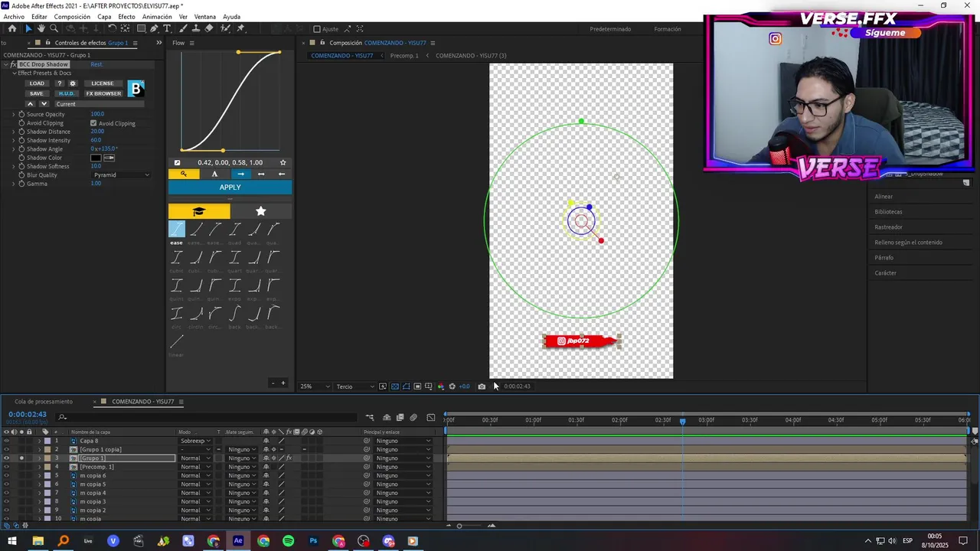Collapse Effect Presets & Docs section
The image size is (980, 551).
point(14,73)
